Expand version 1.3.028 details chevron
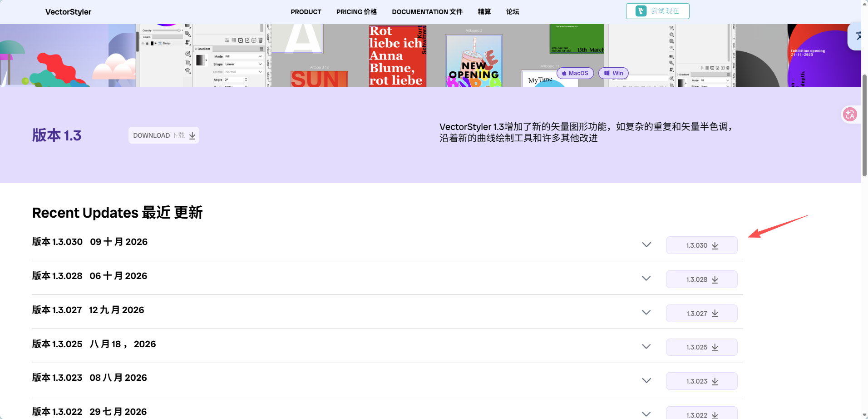This screenshot has width=868, height=419. [646, 278]
